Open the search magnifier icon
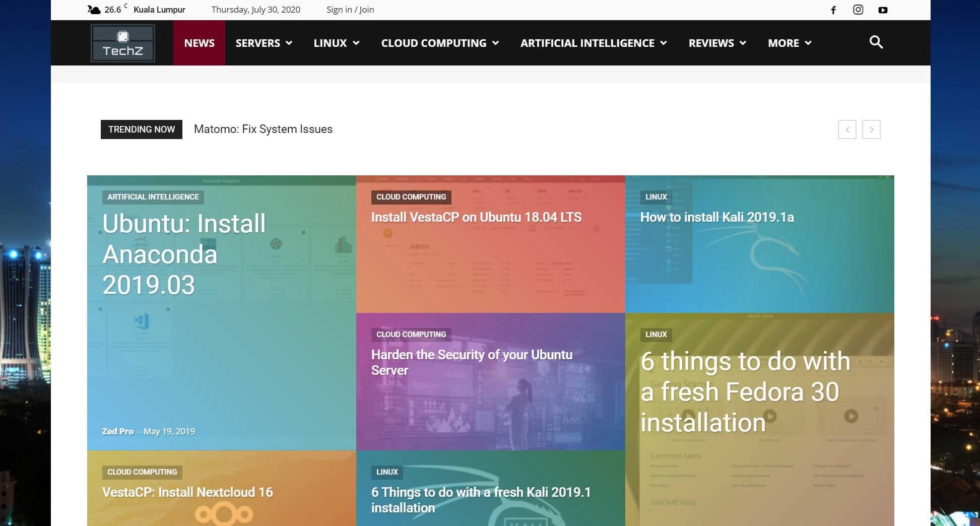The image size is (980, 526). tap(876, 42)
